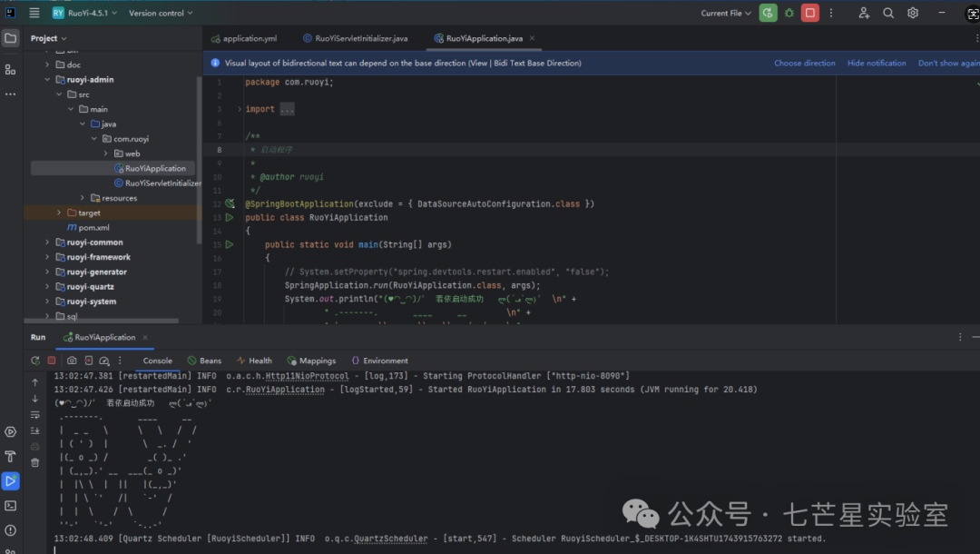The height and width of the screenshot is (554, 980).
Task: Close RuoYiApplication run tab
Action: [145, 337]
